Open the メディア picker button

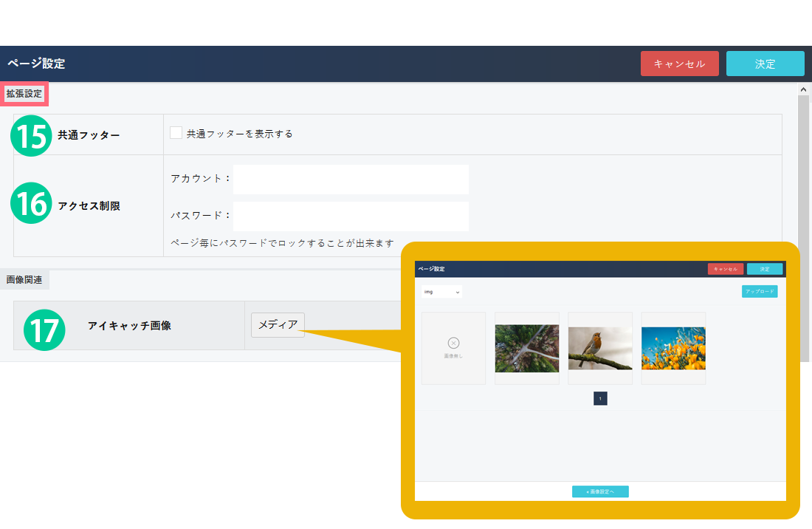[278, 325]
